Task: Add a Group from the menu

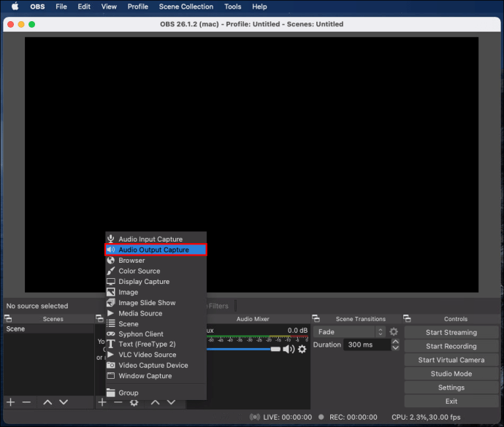Action: (156, 393)
